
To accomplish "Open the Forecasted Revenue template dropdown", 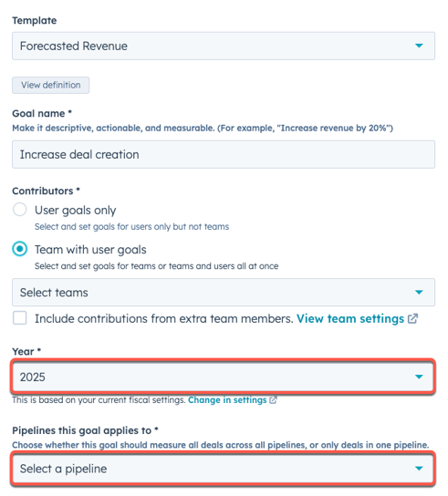I will point(224,46).
